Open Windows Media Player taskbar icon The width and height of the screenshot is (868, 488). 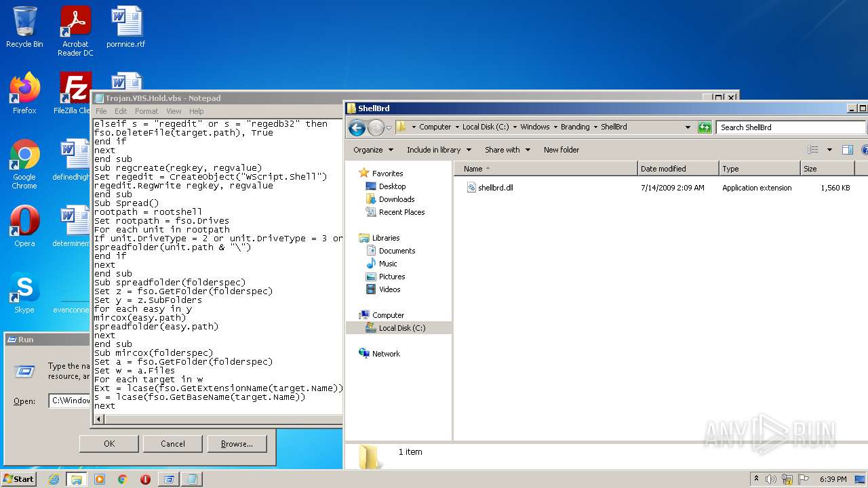pos(100,479)
